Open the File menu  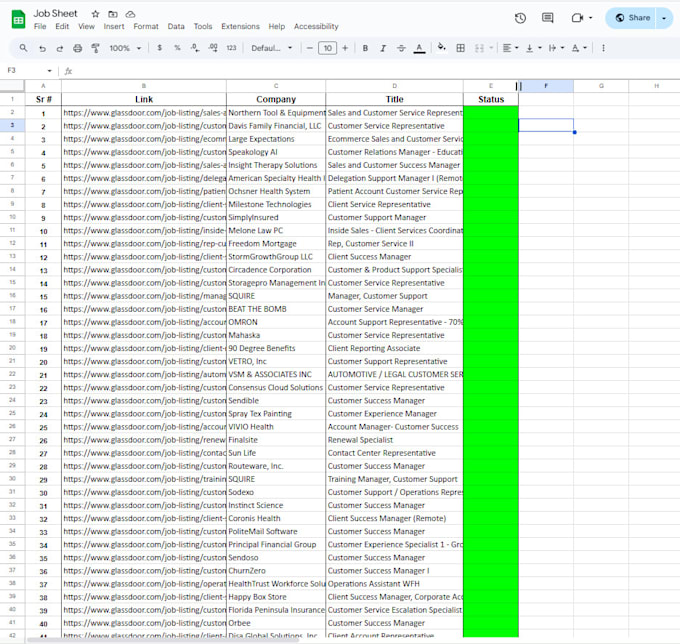[40, 26]
